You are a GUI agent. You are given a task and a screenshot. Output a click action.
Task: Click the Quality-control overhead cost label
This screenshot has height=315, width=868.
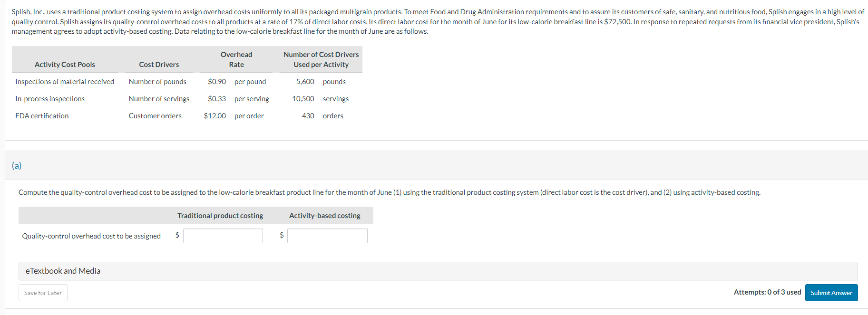(x=91, y=236)
